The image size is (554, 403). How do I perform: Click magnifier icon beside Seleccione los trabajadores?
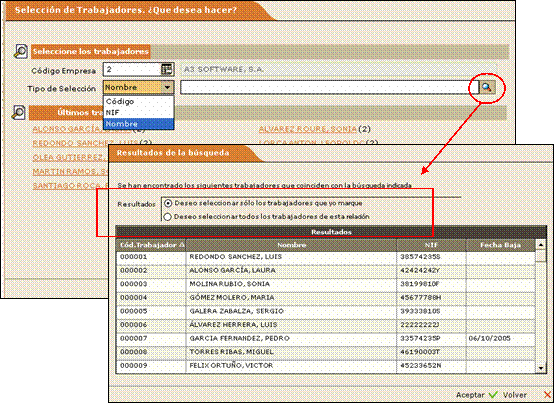pos(21,52)
